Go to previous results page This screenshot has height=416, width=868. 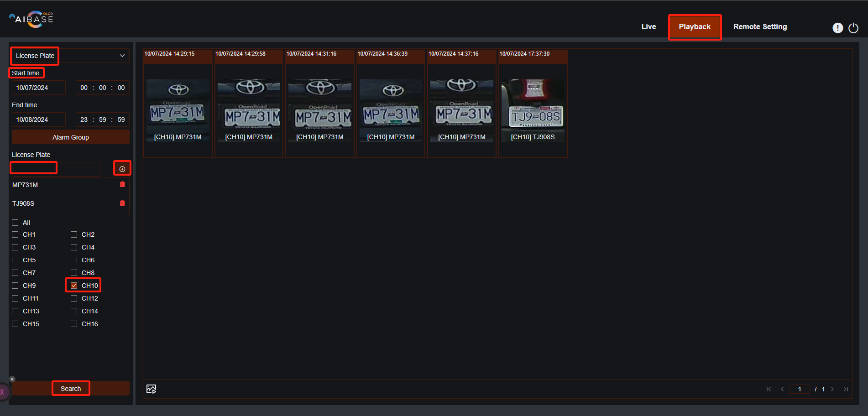click(x=782, y=389)
